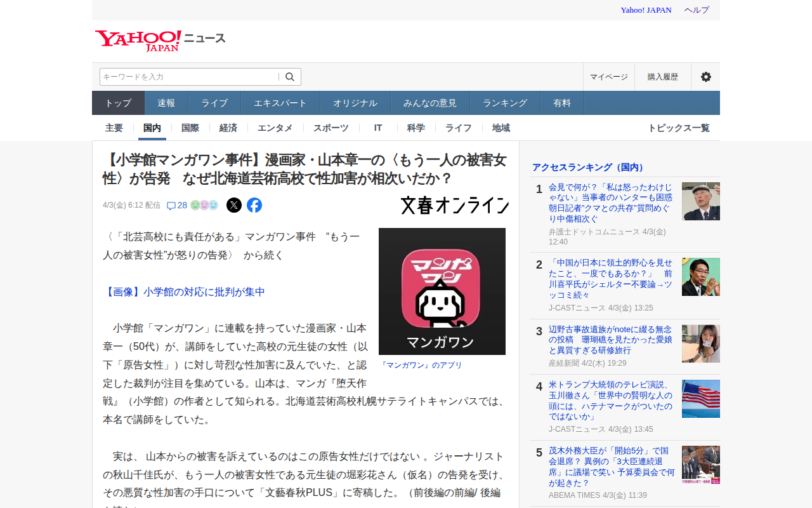This screenshot has height=508, width=812.
Task: Click the ranking 4 American flag thumbnail
Action: point(701,399)
